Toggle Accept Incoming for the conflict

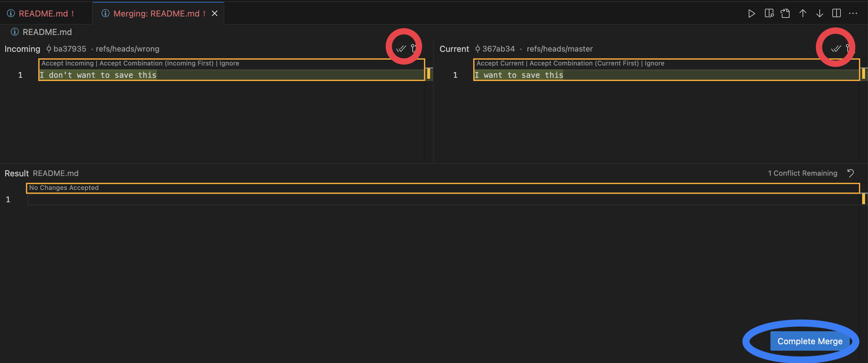pos(67,63)
